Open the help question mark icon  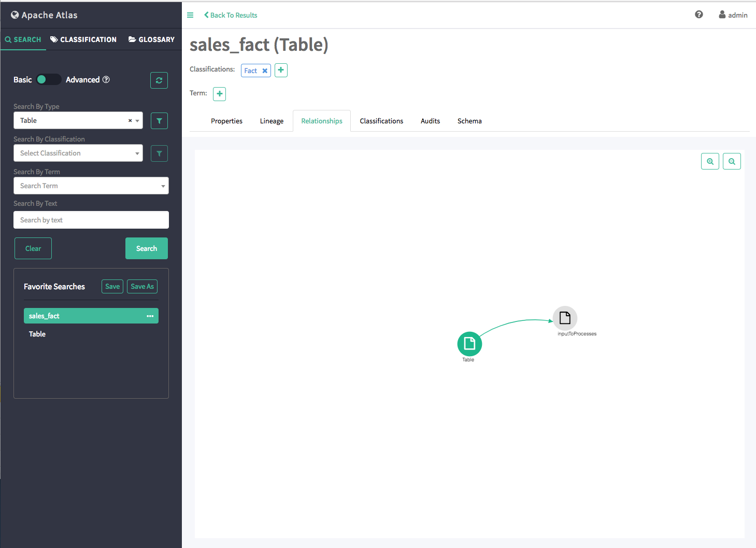[x=698, y=15]
